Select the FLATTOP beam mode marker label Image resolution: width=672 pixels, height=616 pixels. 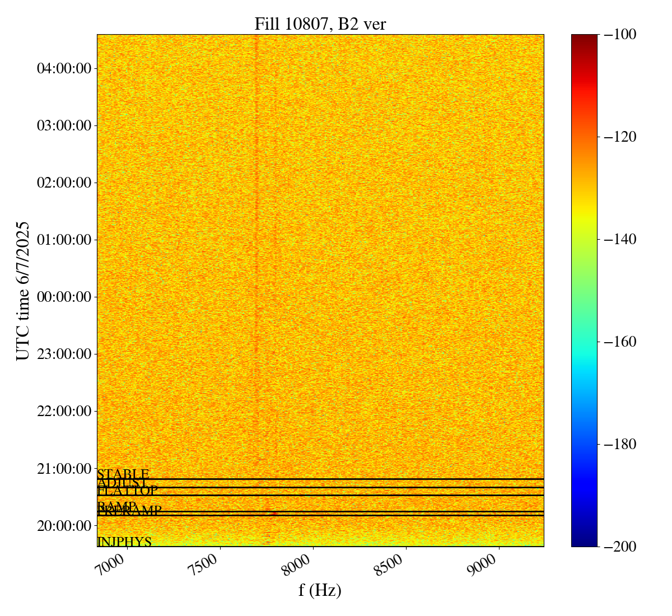[x=127, y=491]
